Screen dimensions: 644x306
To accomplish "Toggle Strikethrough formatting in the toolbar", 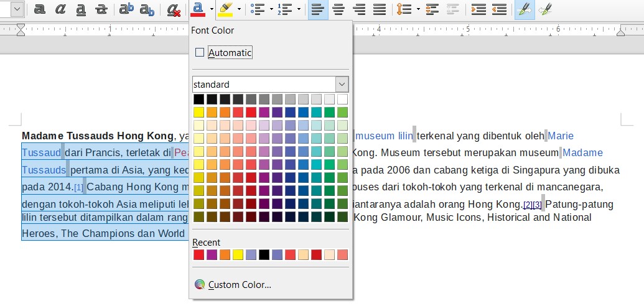I will (101, 9).
